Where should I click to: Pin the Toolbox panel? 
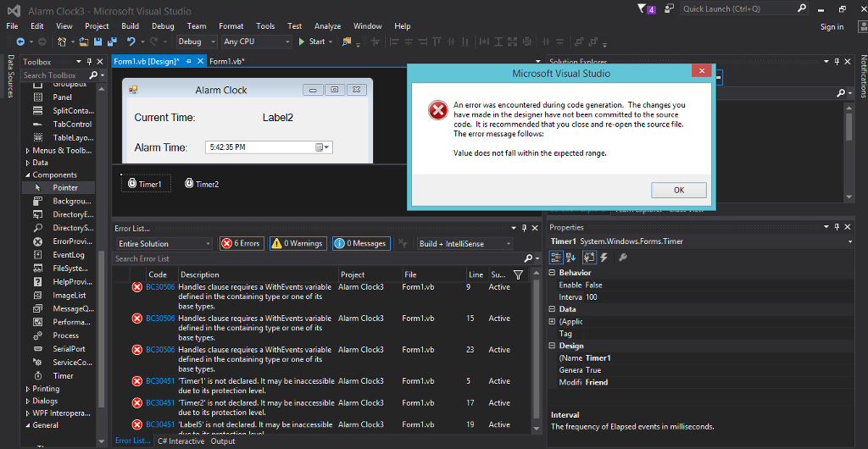90,62
